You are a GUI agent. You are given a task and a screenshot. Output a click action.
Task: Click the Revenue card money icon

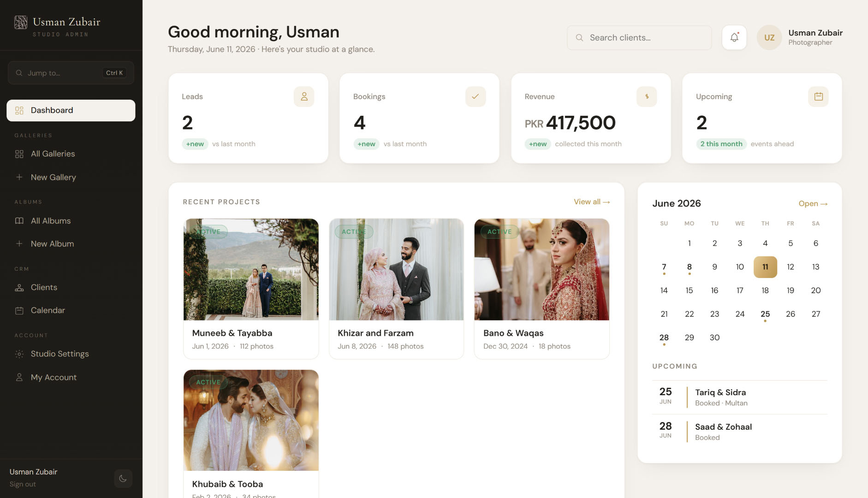(647, 96)
